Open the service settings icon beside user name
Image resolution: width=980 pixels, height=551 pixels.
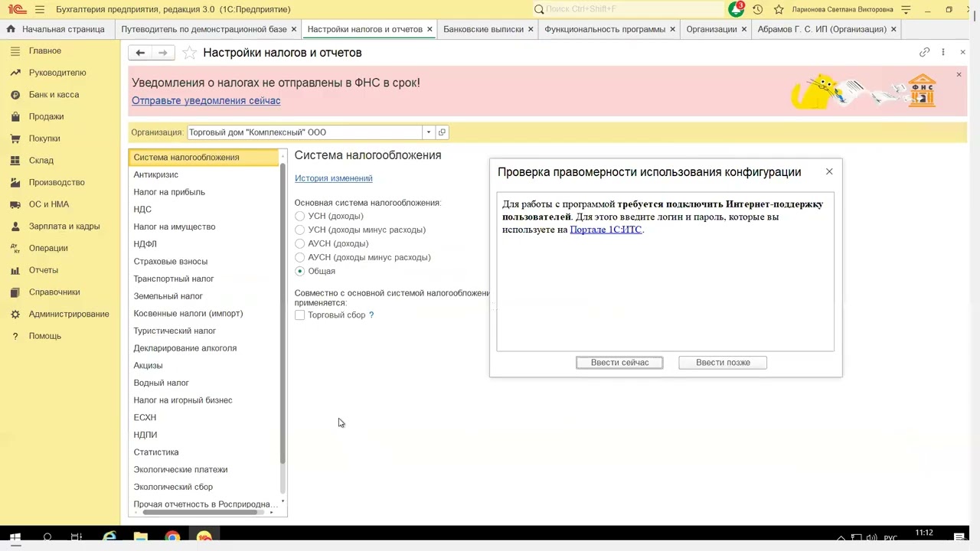[906, 9]
